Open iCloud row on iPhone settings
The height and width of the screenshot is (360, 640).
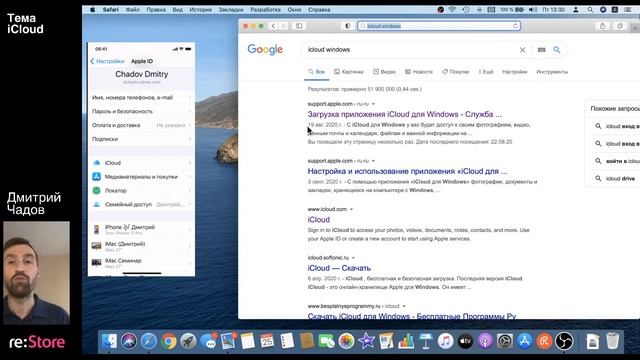tap(141, 163)
